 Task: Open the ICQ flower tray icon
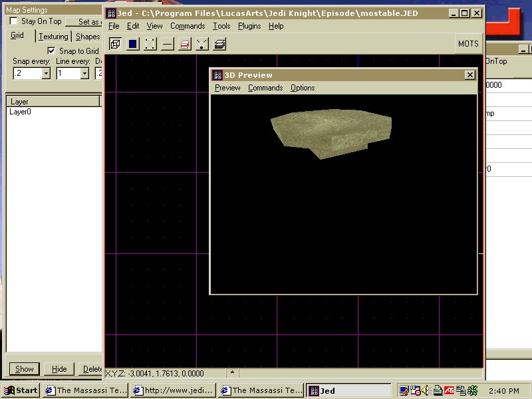473,390
